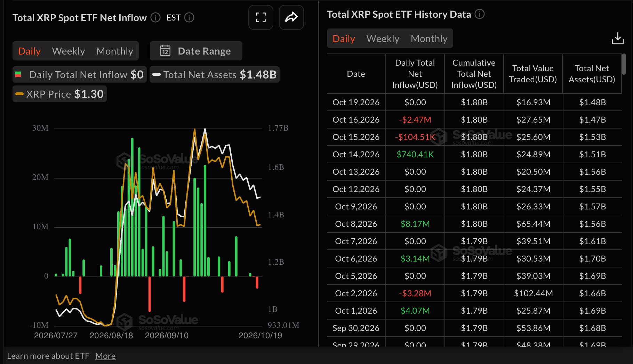This screenshot has width=633, height=364.
Task: Click Daily Total Net Inflow(USD) header
Action: tap(415, 74)
